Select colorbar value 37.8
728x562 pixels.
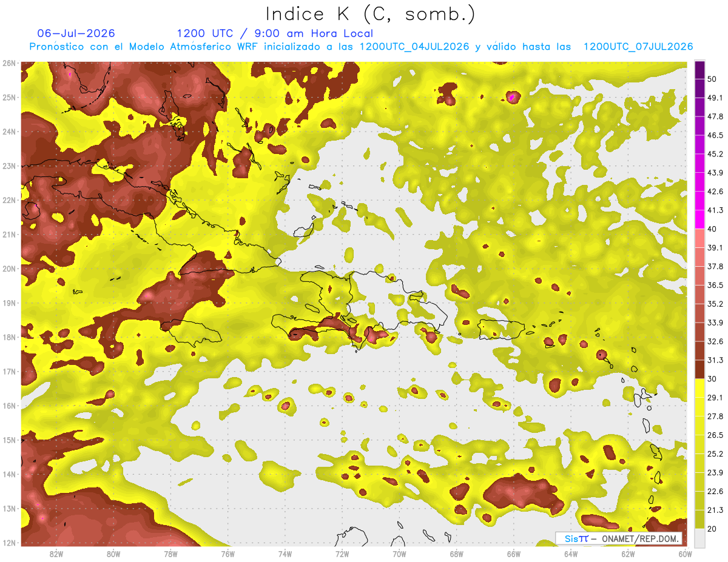tap(716, 266)
